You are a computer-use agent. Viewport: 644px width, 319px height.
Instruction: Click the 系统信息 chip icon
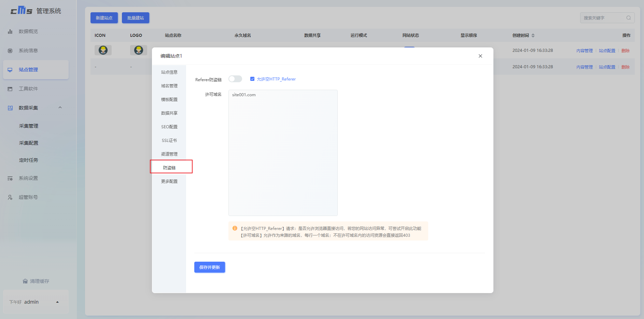pos(10,50)
